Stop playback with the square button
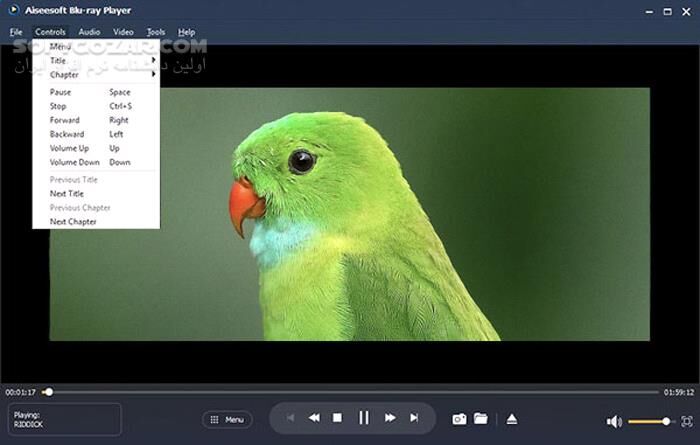Image resolution: width=700 pixels, height=445 pixels. (338, 418)
